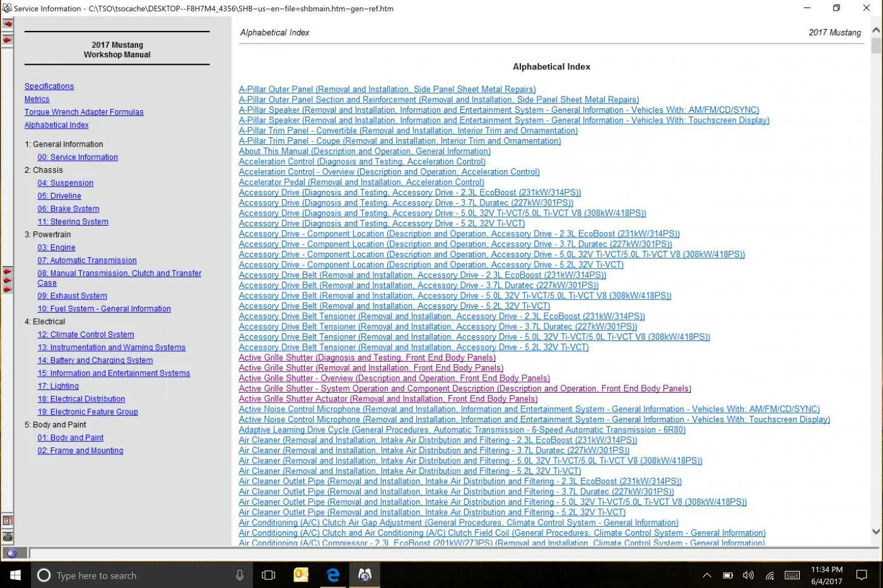883x588 pixels.
Task: Open section 12: Climate Control System
Action: (x=86, y=335)
